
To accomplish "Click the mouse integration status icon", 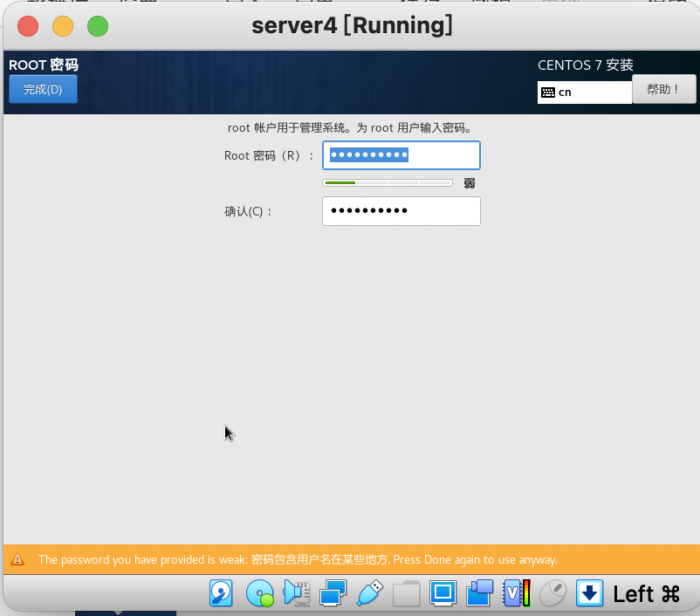I will (x=553, y=593).
